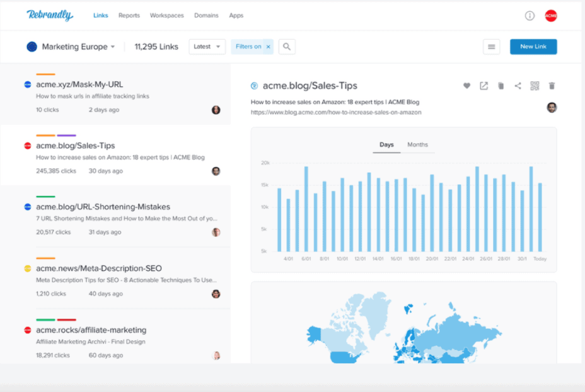The height and width of the screenshot is (392, 585).
Task: Click the New Link button
Action: click(x=533, y=47)
